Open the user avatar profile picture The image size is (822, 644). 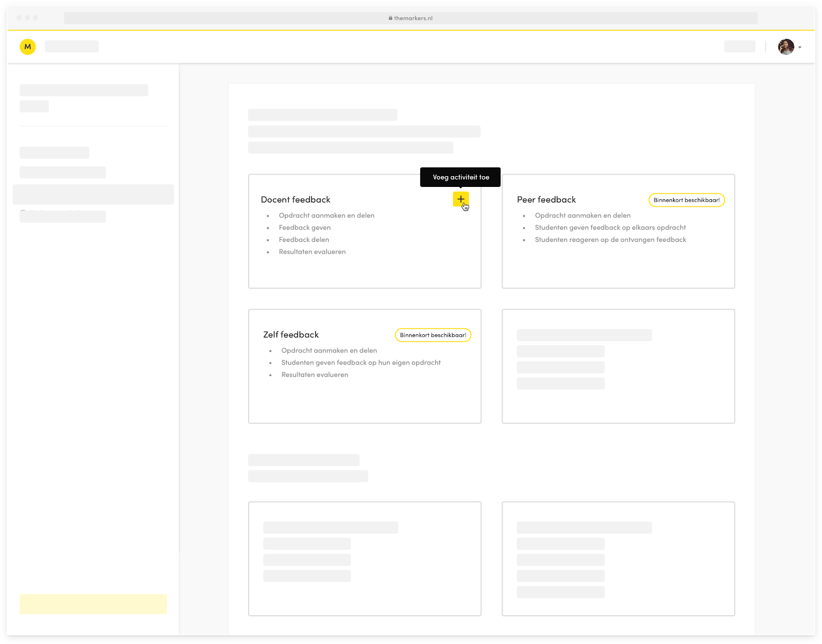786,47
